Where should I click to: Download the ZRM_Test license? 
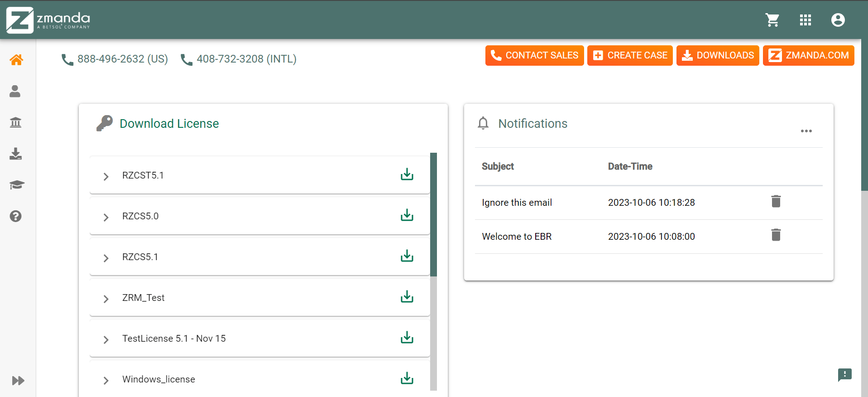pos(407,297)
